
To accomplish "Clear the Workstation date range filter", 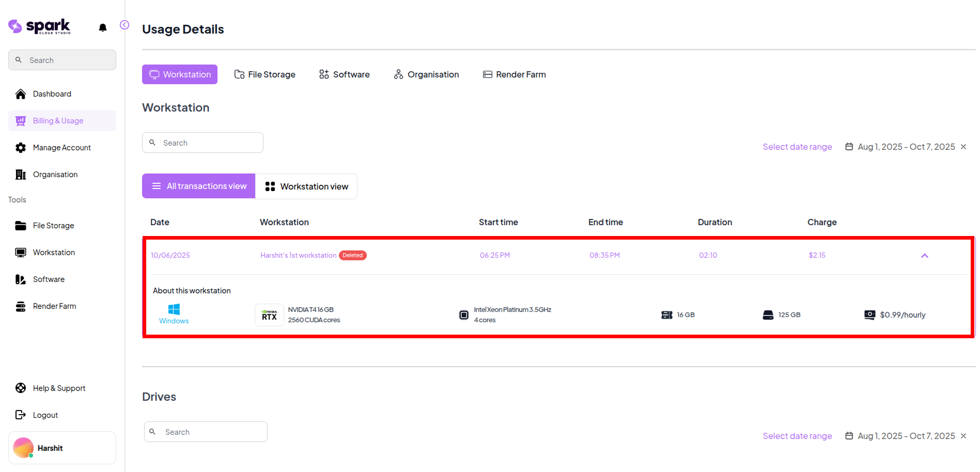I will tap(963, 147).
